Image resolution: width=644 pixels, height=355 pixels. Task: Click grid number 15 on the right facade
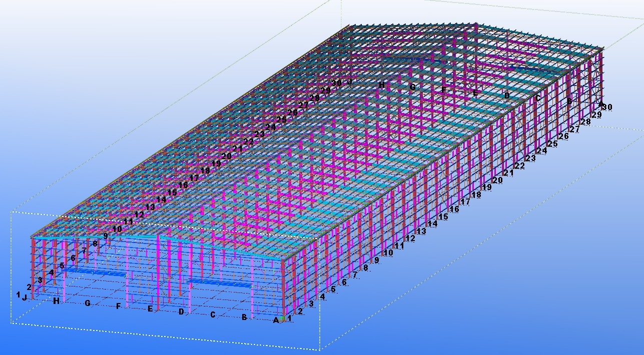pyautogui.click(x=443, y=217)
